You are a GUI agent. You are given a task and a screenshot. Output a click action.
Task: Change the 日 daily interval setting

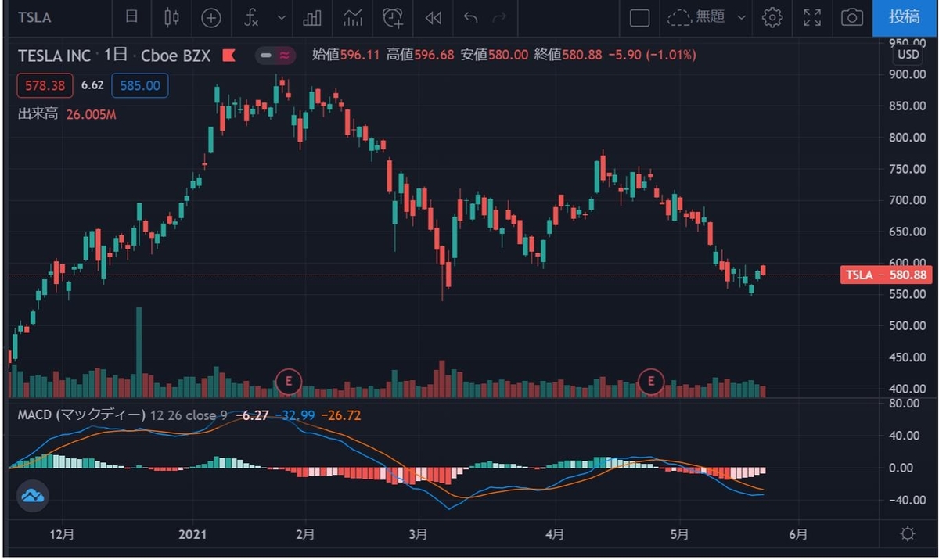(133, 17)
